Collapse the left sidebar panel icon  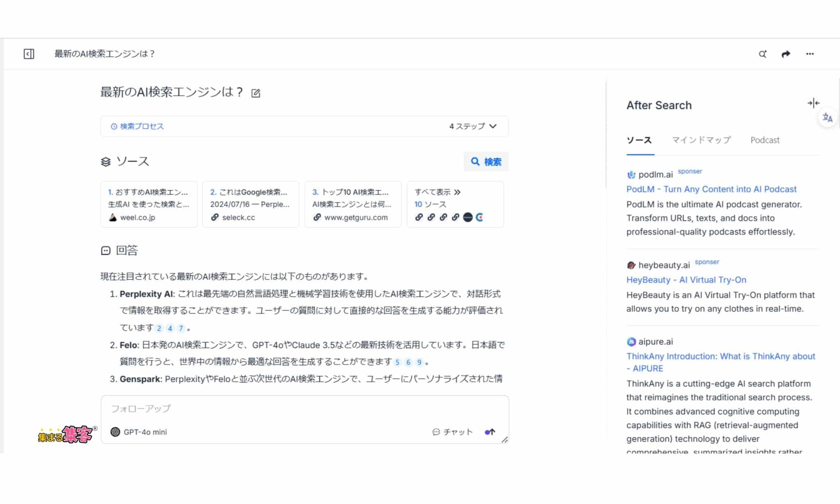(29, 54)
